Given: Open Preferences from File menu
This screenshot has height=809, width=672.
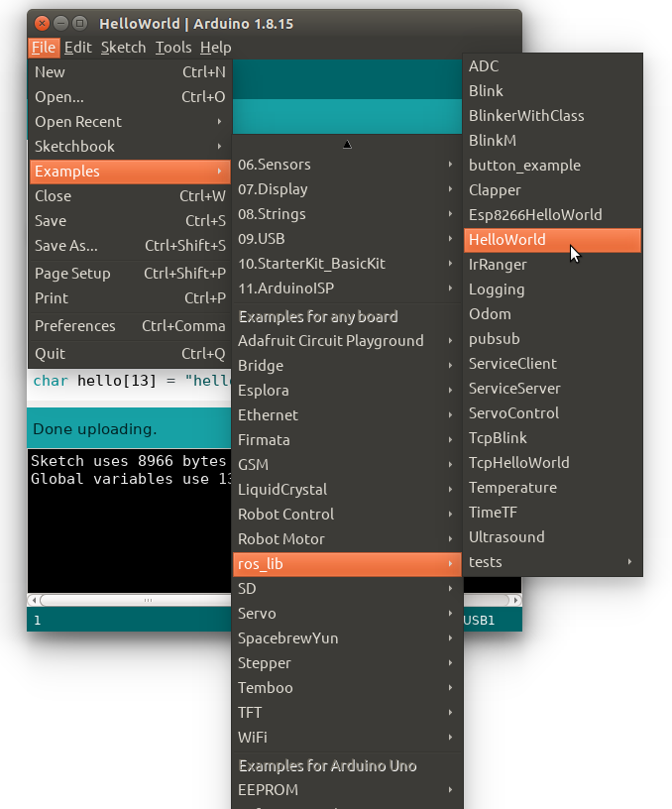Looking at the screenshot, I should tap(130, 326).
